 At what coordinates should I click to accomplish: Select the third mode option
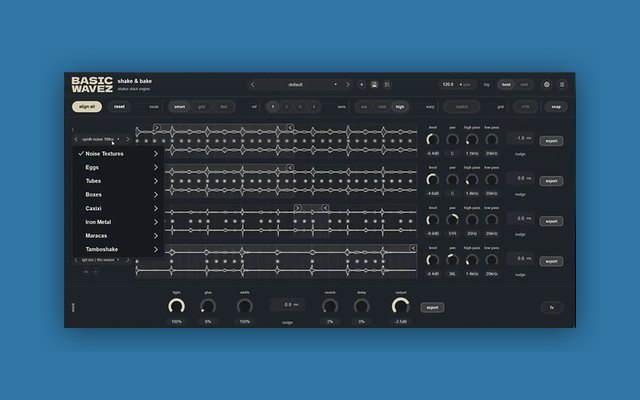(224, 107)
